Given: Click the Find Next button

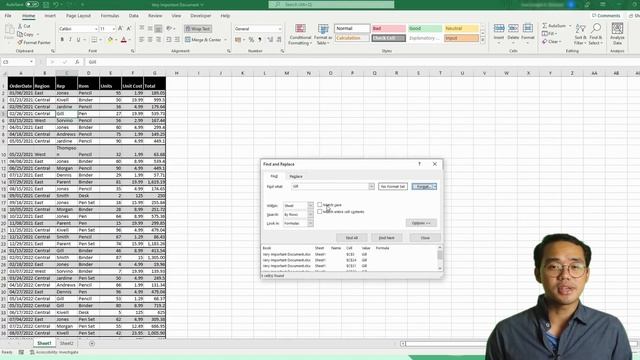Looking at the screenshot, I should pyautogui.click(x=386, y=238).
